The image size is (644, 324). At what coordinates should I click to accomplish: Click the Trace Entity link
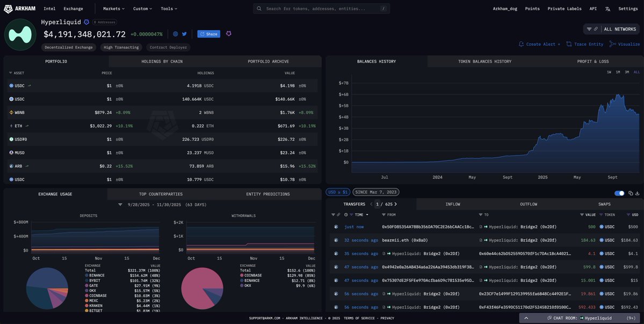pos(584,44)
